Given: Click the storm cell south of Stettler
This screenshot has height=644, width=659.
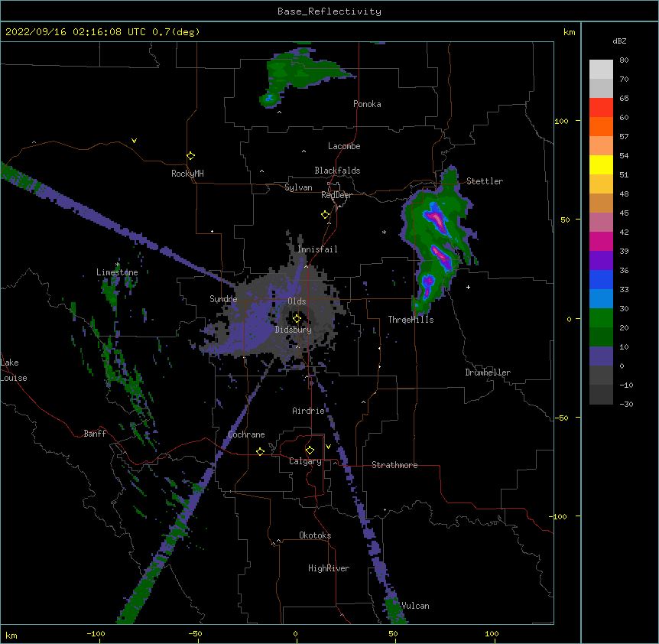Looking at the screenshot, I should click(438, 242).
